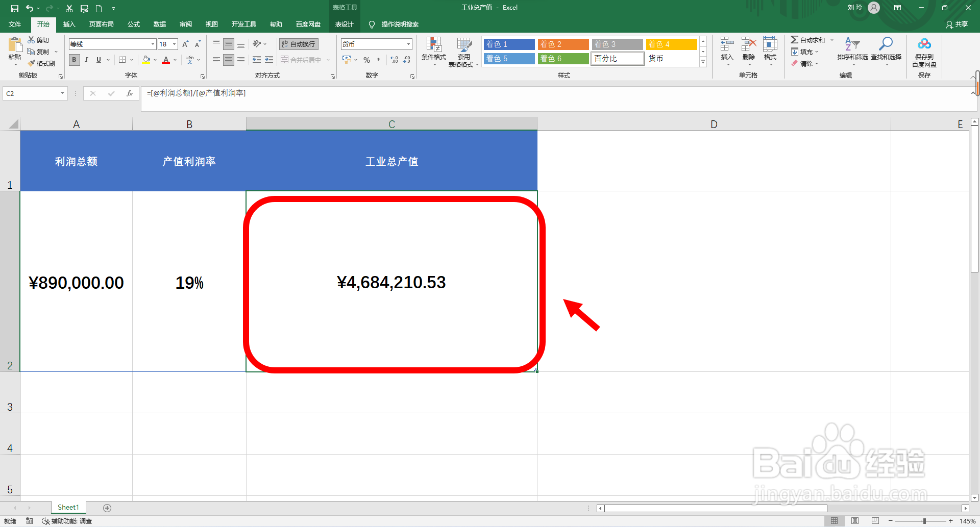
Task: Open the AutoSum (自动求和) dropdown arrow
Action: tap(832, 40)
